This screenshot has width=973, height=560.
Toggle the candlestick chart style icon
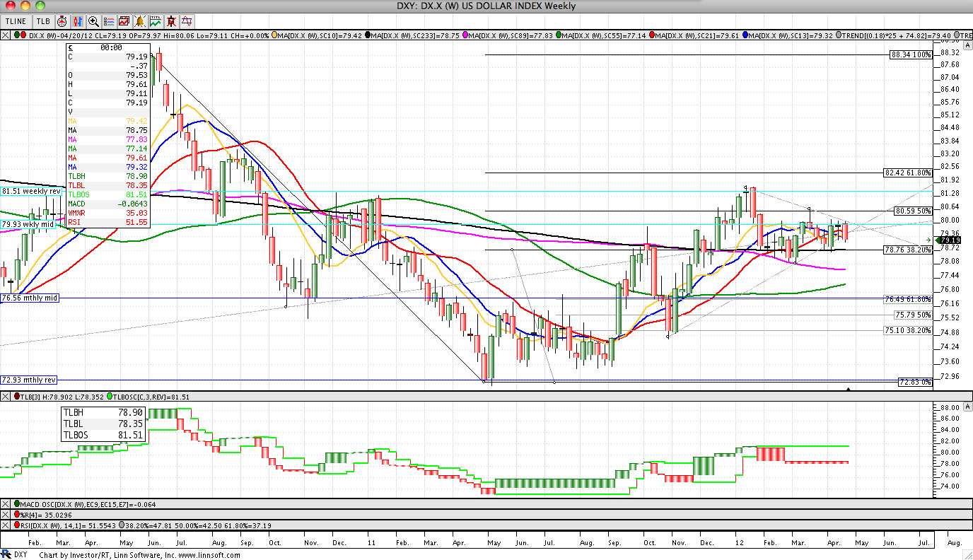click(x=77, y=22)
